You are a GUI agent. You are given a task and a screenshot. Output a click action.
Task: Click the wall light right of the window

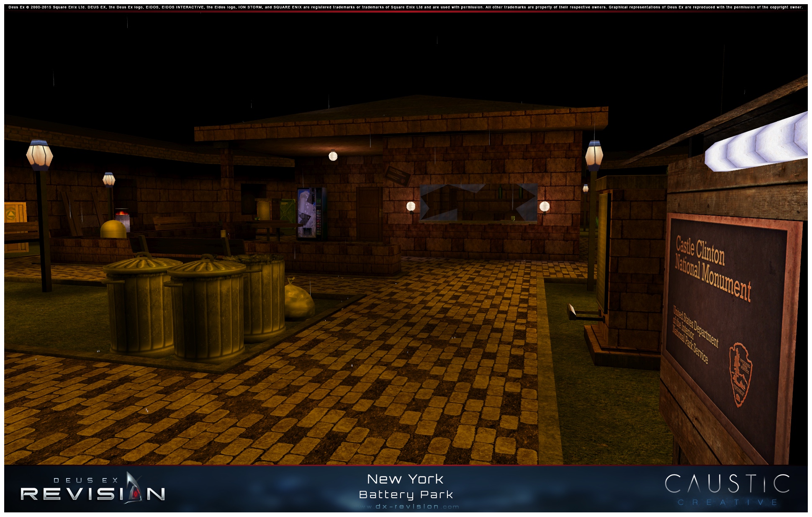(544, 206)
